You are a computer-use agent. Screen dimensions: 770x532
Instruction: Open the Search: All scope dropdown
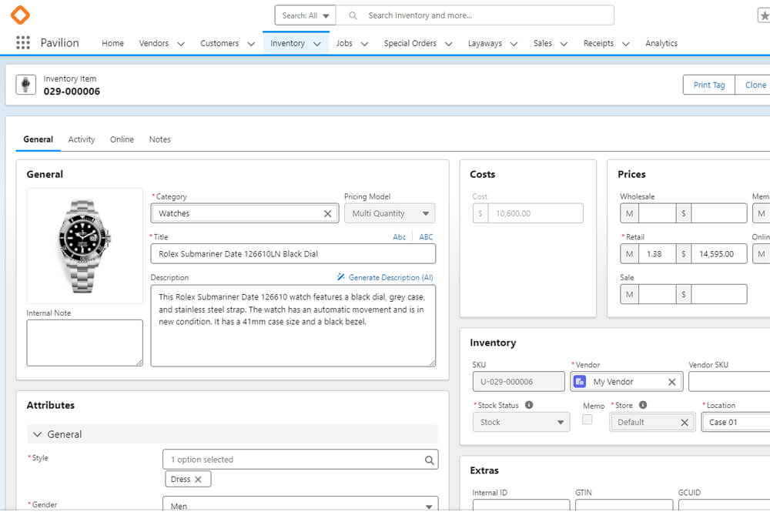point(305,15)
